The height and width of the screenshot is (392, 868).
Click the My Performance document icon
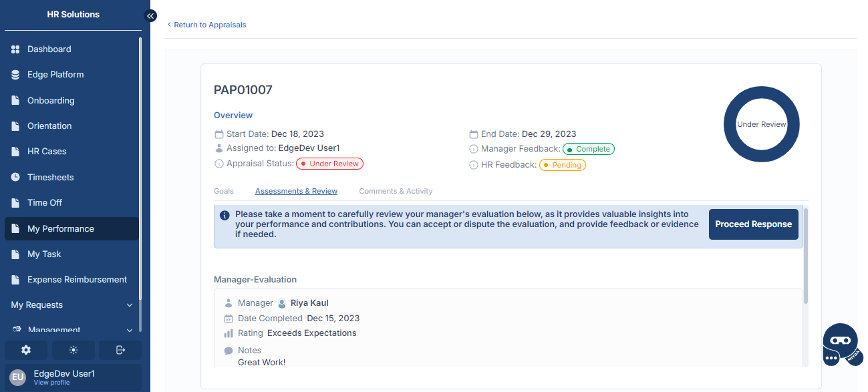point(15,229)
